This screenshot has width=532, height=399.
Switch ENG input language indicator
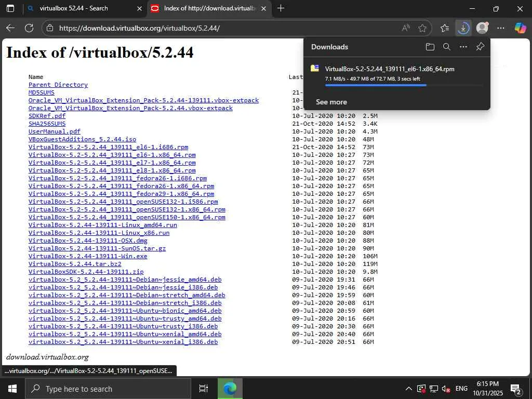(x=461, y=389)
